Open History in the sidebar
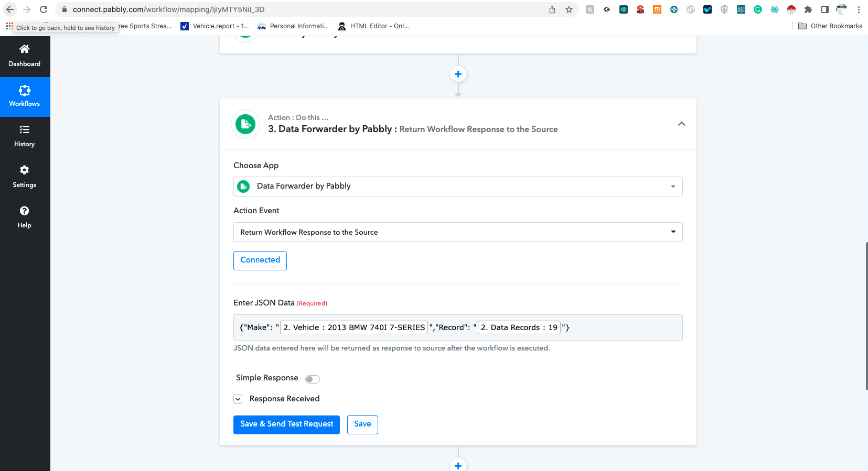Image resolution: width=868 pixels, height=471 pixels. 25,137
